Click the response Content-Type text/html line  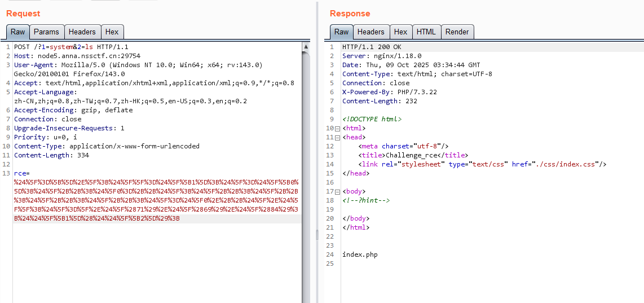(417, 74)
